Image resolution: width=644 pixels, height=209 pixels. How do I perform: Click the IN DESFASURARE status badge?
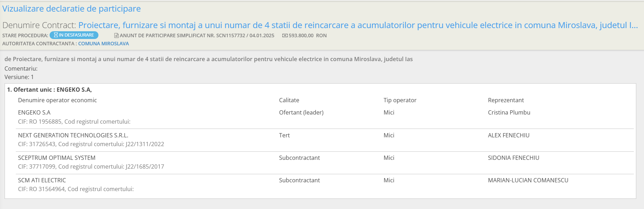tap(74, 35)
